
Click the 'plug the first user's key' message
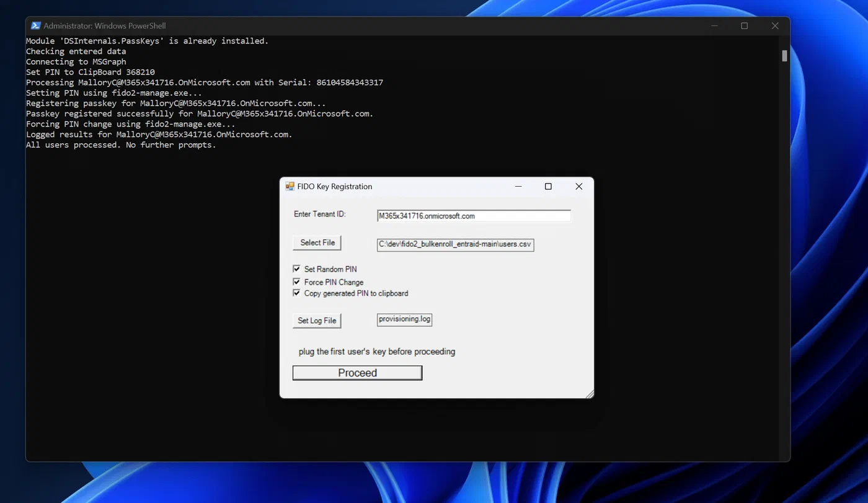tap(377, 352)
